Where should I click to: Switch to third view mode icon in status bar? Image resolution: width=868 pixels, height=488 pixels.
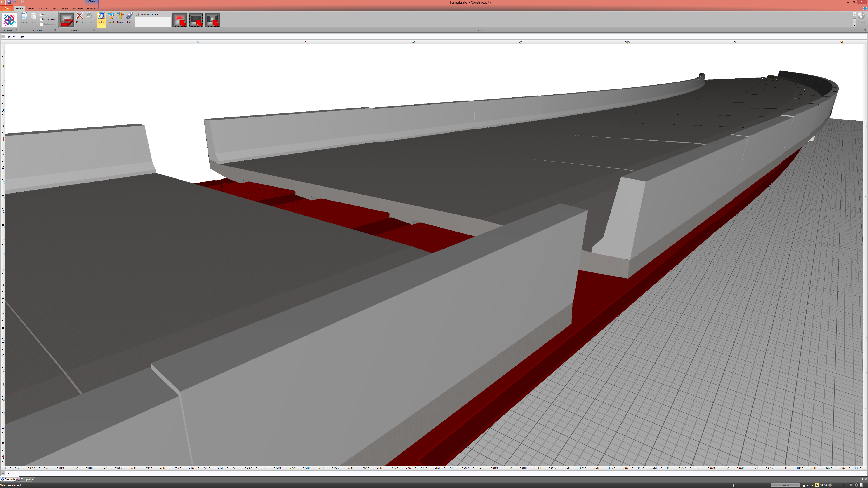pos(812,485)
